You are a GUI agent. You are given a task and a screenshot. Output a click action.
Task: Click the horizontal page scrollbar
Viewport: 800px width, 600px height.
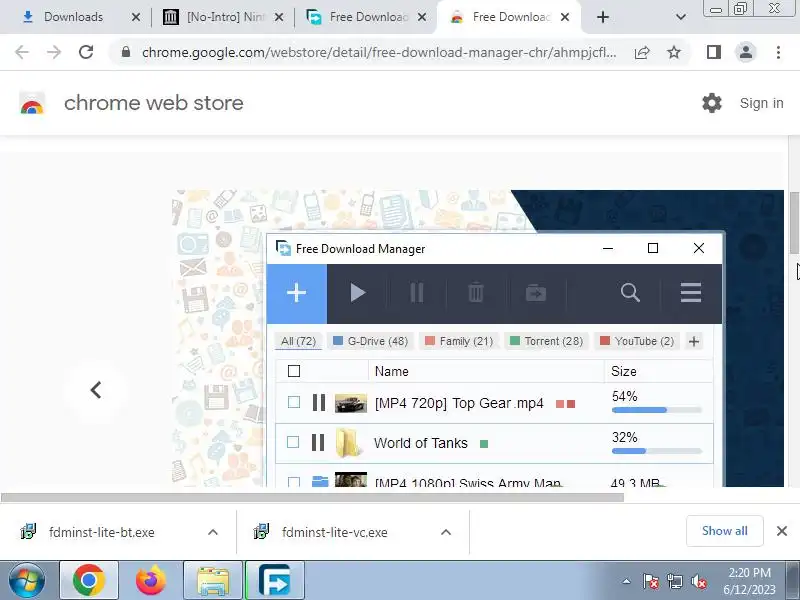tap(312, 497)
